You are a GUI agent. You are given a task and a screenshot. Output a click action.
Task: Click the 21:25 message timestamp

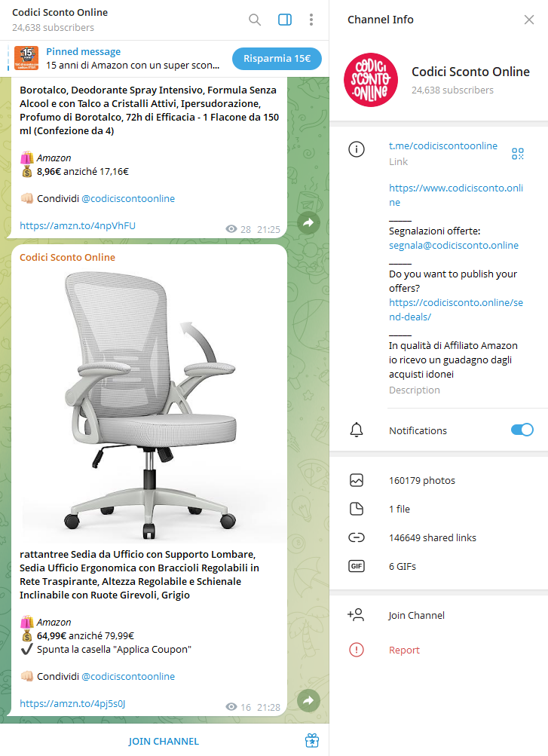268,229
